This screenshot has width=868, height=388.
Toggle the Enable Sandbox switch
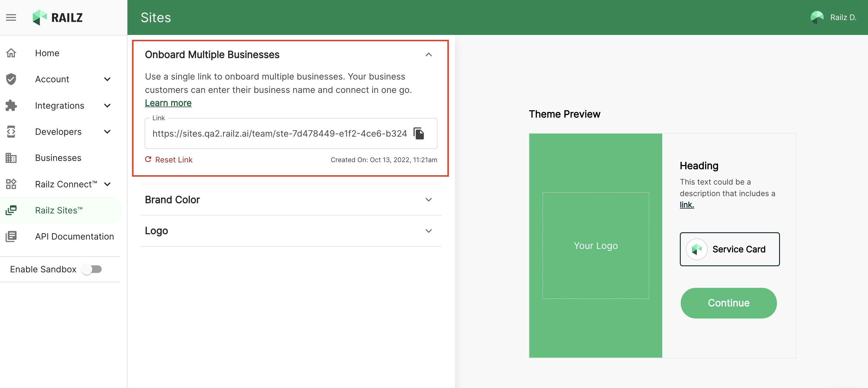(x=92, y=269)
